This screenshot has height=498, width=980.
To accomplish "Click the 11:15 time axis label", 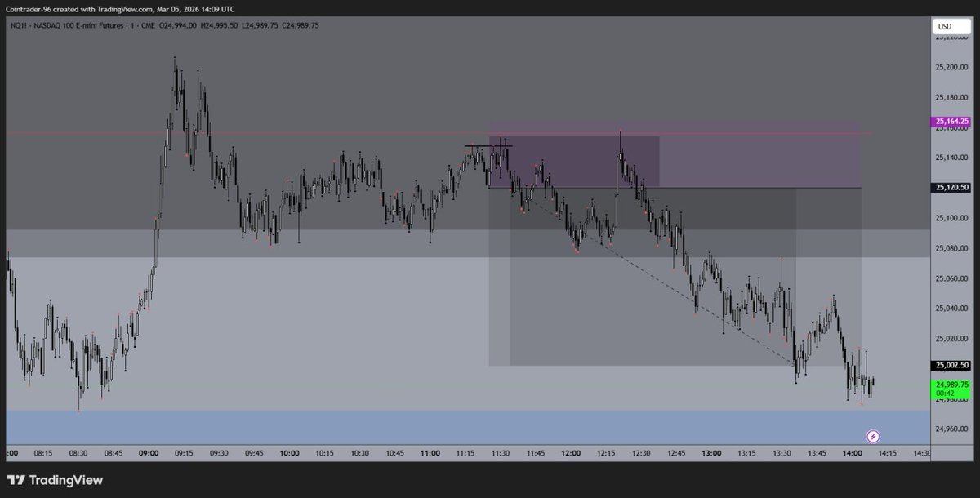I will click(465, 453).
